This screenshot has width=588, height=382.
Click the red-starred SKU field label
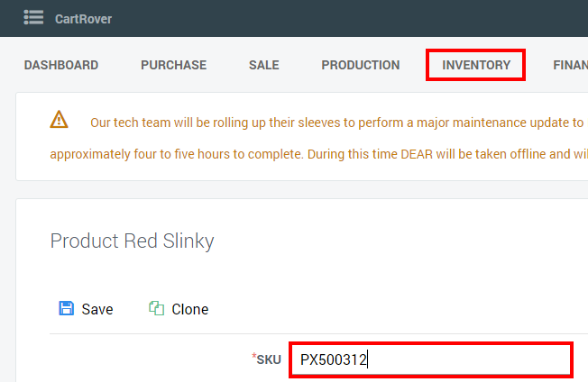point(267,359)
